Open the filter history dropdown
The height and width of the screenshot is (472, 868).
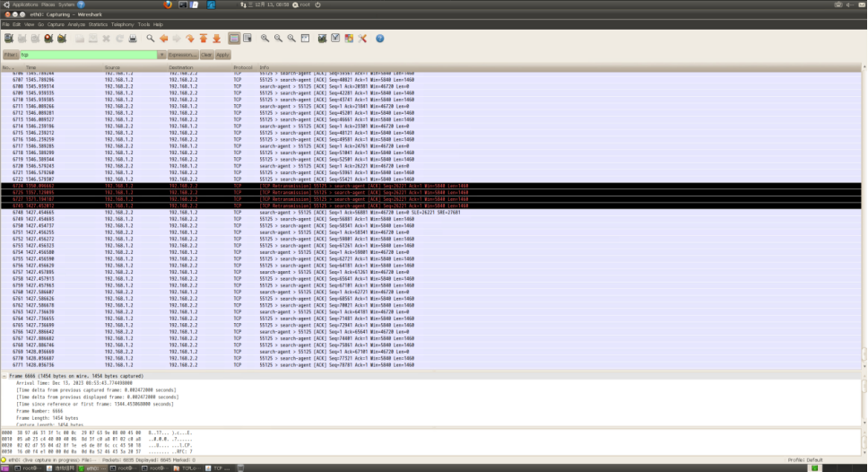tap(161, 55)
